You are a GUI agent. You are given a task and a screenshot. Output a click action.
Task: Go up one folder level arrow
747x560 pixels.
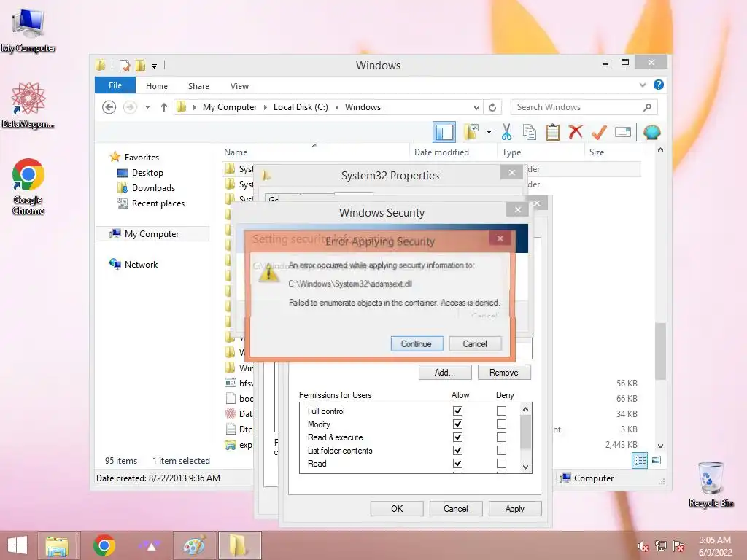click(x=164, y=107)
